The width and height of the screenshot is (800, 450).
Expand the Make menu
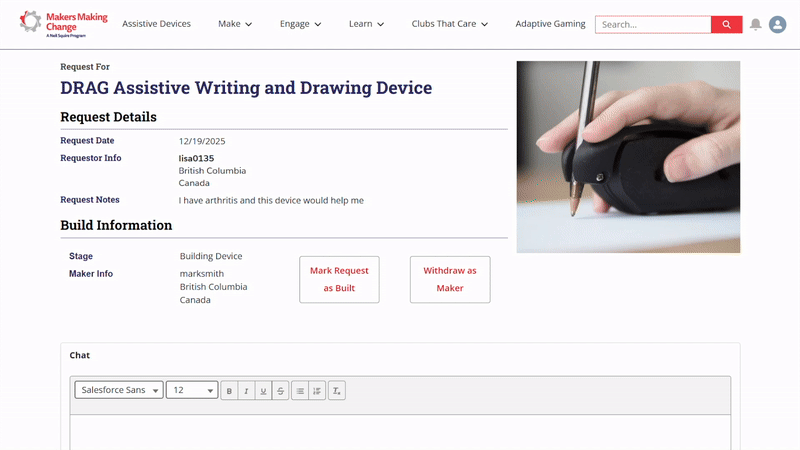pyautogui.click(x=235, y=24)
